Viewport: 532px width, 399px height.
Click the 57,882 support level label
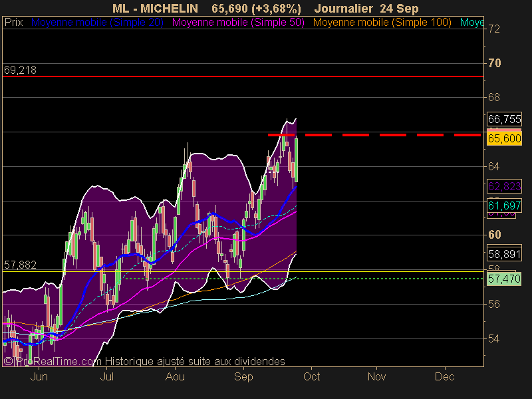[x=20, y=265]
